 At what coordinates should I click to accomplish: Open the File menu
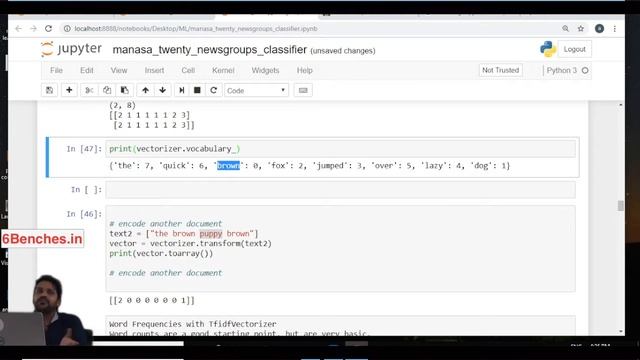click(56, 70)
